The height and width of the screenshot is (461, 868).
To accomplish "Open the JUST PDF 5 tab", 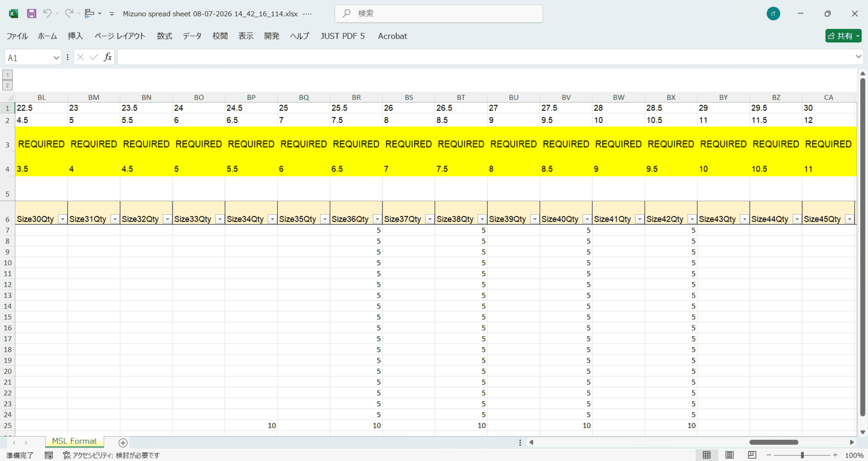I will pyautogui.click(x=342, y=36).
